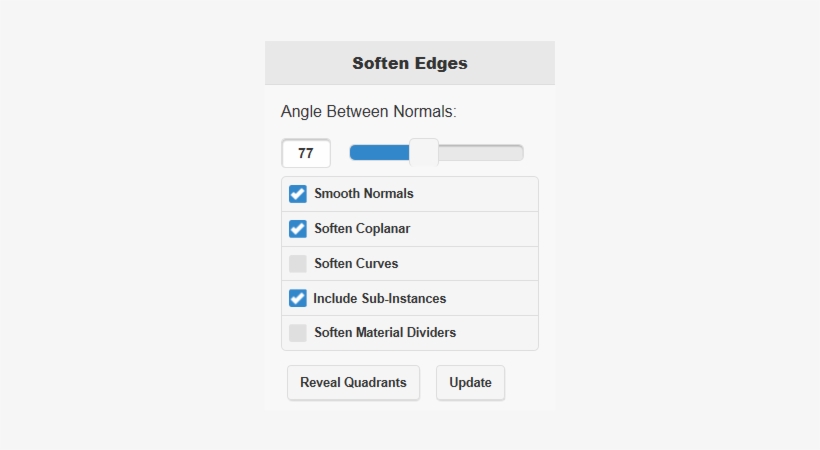Select the Soften Curves label text
This screenshot has width=820, height=450.
coord(356,264)
